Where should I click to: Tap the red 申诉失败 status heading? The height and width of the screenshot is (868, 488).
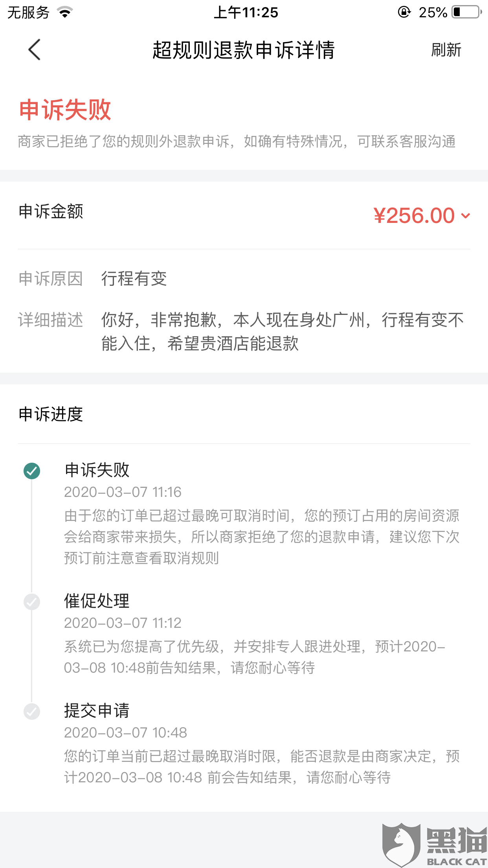point(65,110)
